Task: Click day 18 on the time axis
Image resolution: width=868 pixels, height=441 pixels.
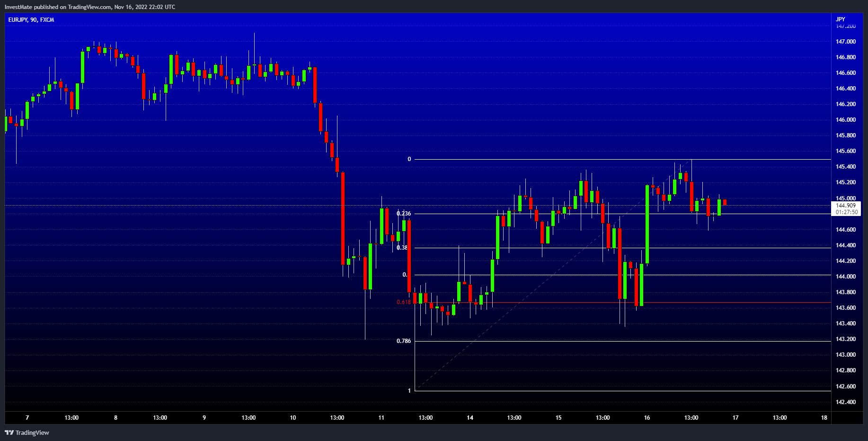Action: pos(824,418)
